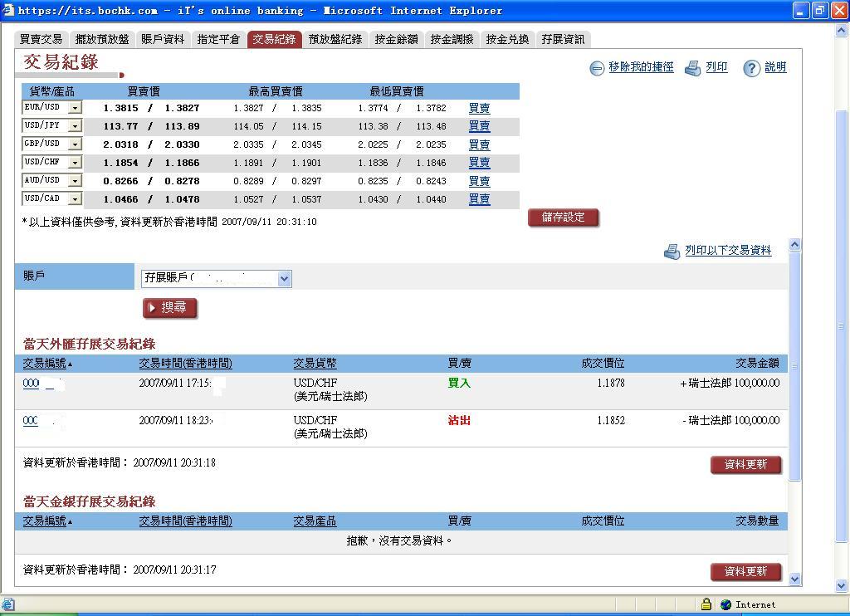Image resolution: width=850 pixels, height=616 pixels.
Task: Open the USD/CAD currency dropdown
Action: click(76, 199)
